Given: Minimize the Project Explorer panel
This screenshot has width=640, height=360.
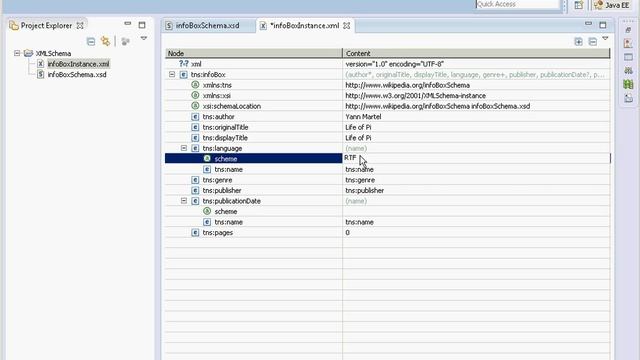Looking at the screenshot, I should coord(128,24).
